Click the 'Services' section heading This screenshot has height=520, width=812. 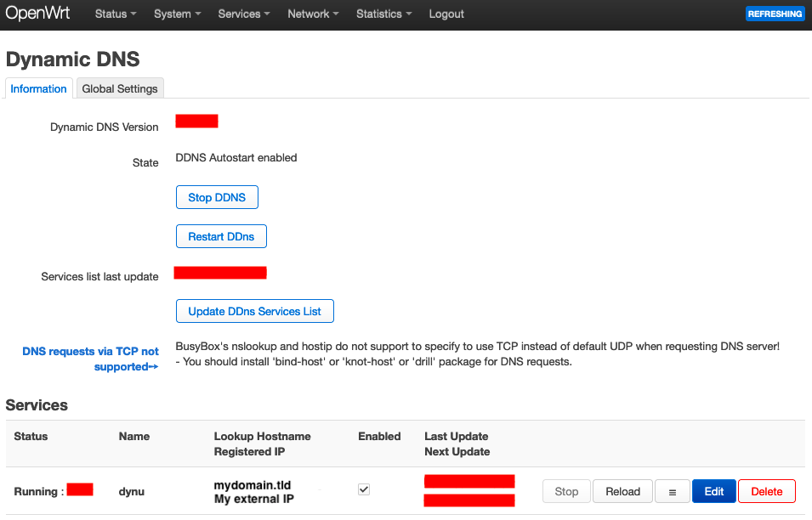point(37,404)
